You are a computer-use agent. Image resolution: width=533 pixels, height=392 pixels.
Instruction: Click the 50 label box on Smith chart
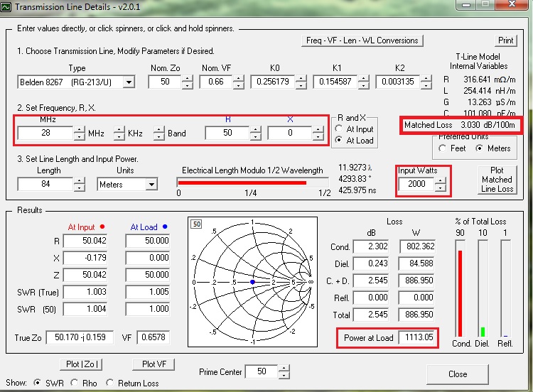(x=197, y=224)
